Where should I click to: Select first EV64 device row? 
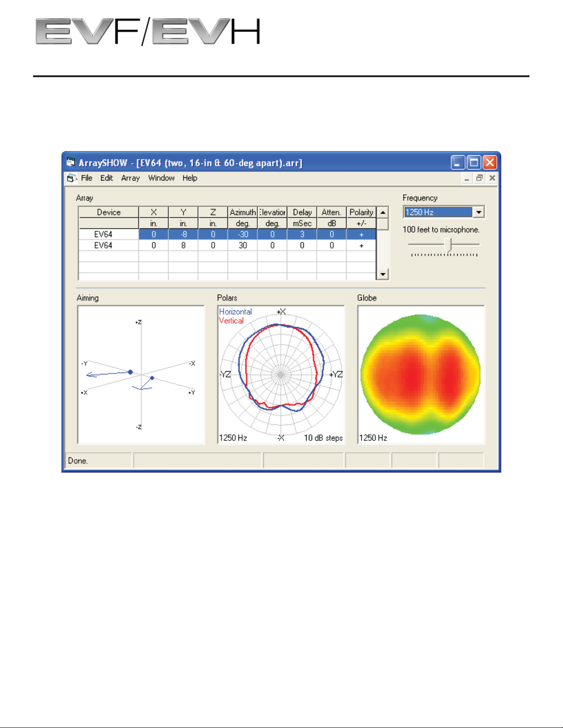pyautogui.click(x=227, y=234)
